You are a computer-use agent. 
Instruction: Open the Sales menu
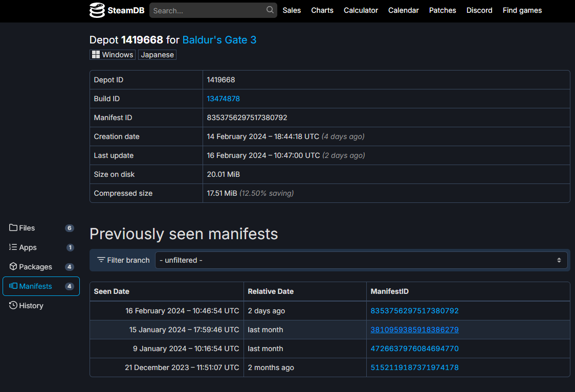[x=292, y=10]
